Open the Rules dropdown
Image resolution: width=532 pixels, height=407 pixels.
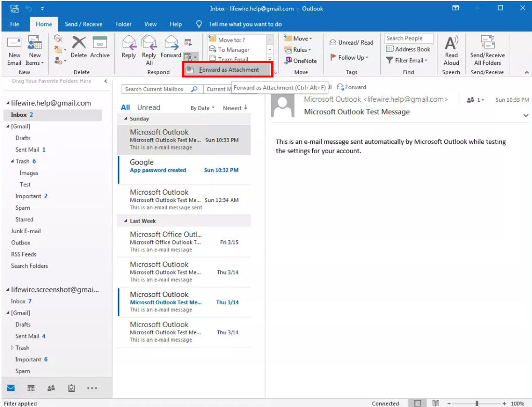[298, 49]
